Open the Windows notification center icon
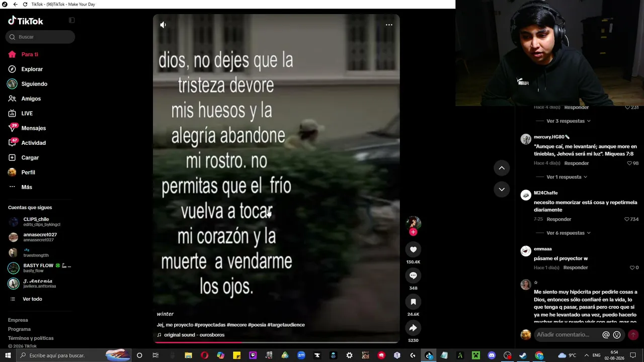This screenshot has width=644, height=362. point(633,355)
